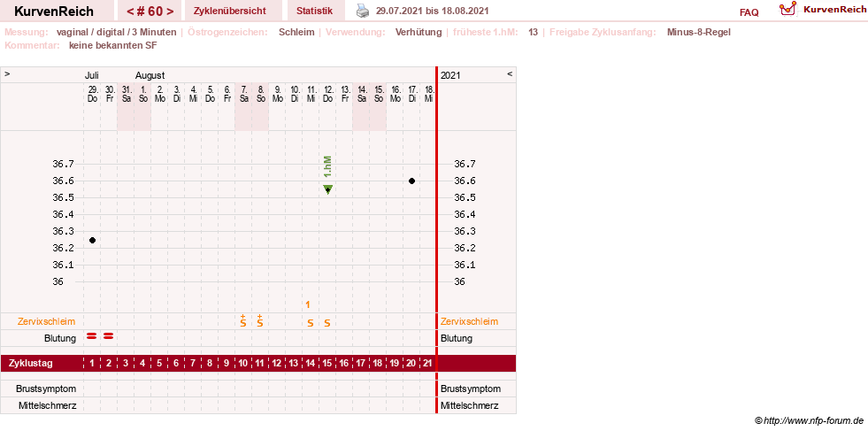868x431 pixels.
Task: Click the left Zervixschleim row label
Action: tap(47, 321)
